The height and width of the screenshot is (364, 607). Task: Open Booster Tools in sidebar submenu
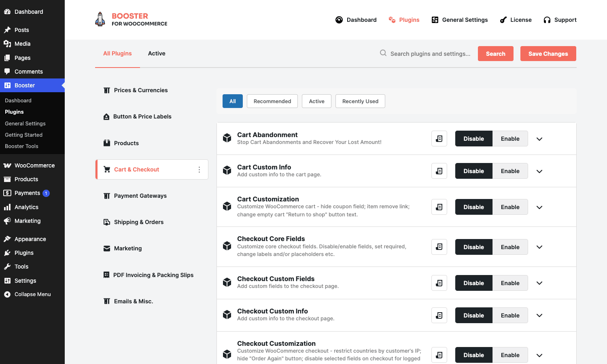click(x=21, y=146)
